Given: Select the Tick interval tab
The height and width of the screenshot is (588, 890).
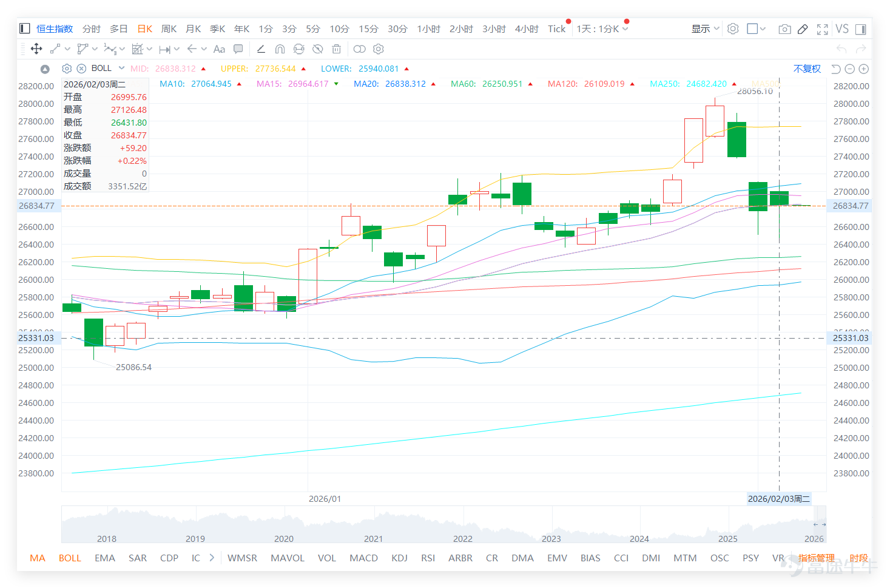Looking at the screenshot, I should point(556,29).
